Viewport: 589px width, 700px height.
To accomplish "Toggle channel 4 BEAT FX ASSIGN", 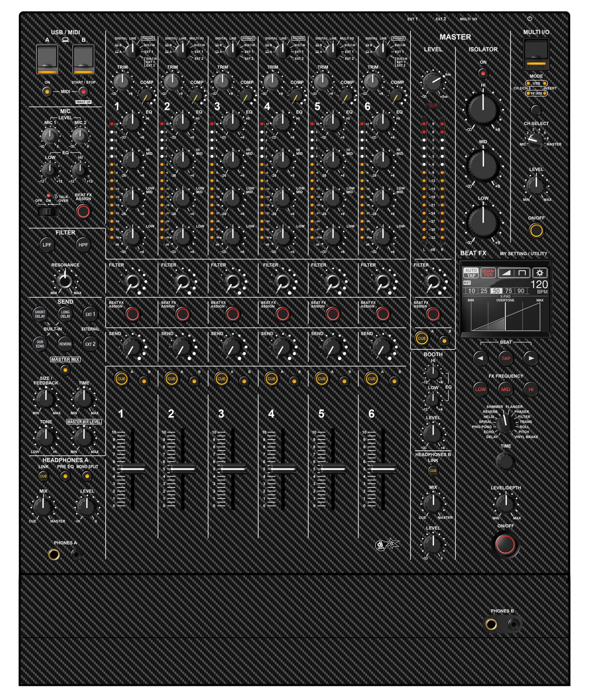I will tap(283, 314).
